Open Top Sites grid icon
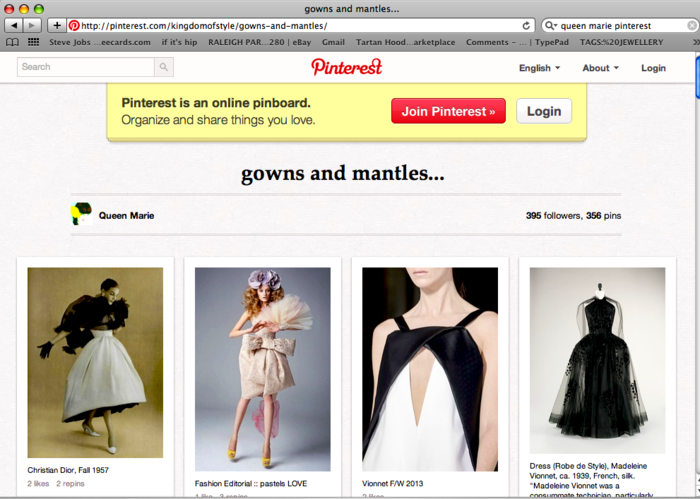The height and width of the screenshot is (499, 700). (x=33, y=42)
